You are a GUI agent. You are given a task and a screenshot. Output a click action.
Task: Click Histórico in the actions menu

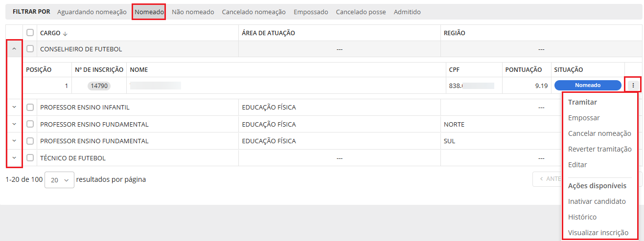(x=582, y=217)
